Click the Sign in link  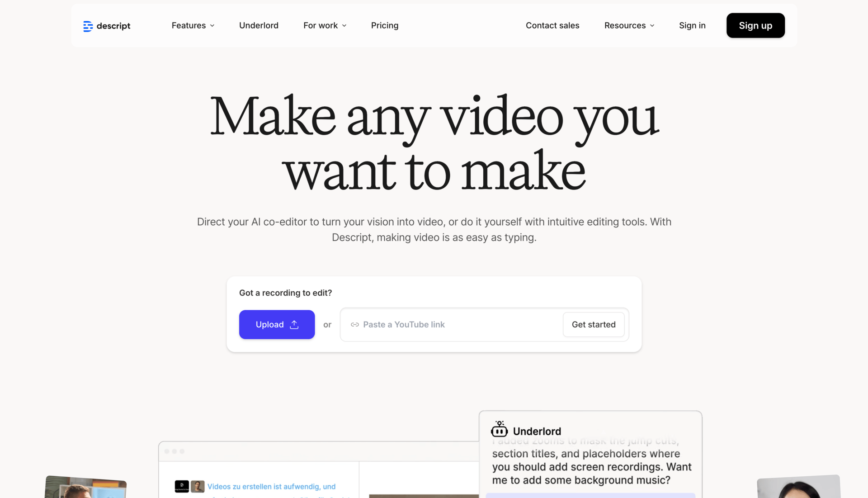692,25
